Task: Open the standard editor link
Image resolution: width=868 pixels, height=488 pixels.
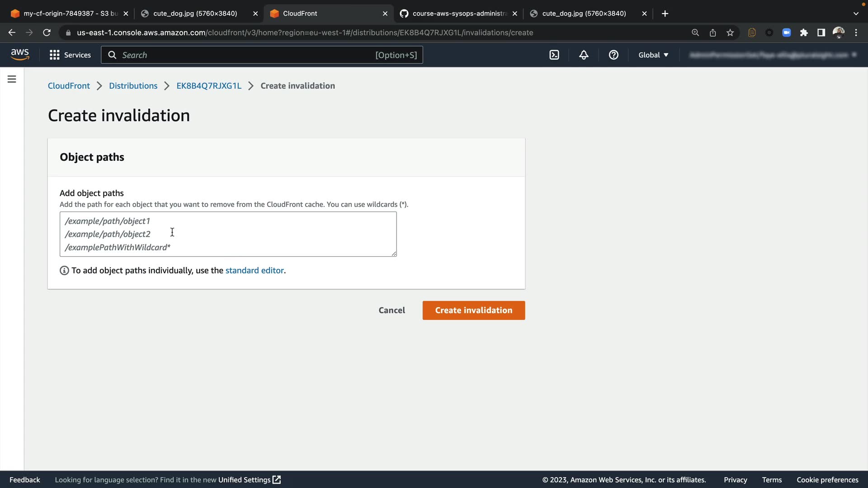Action: [x=255, y=271]
